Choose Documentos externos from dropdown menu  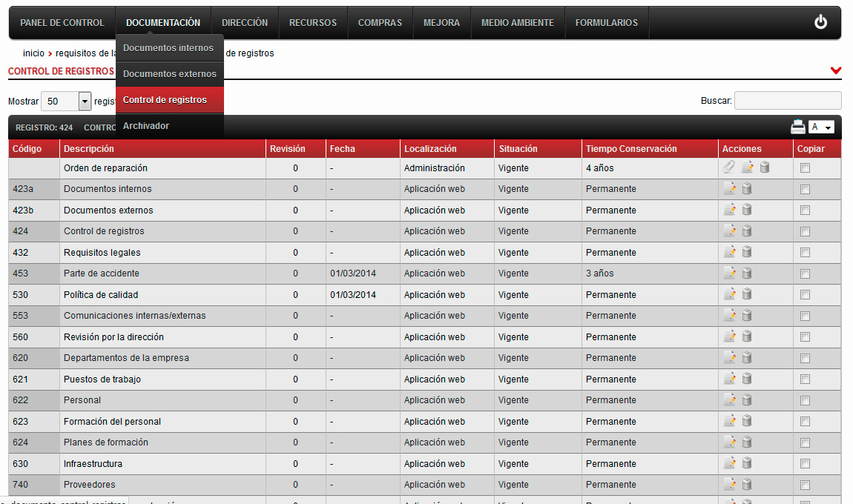click(170, 74)
